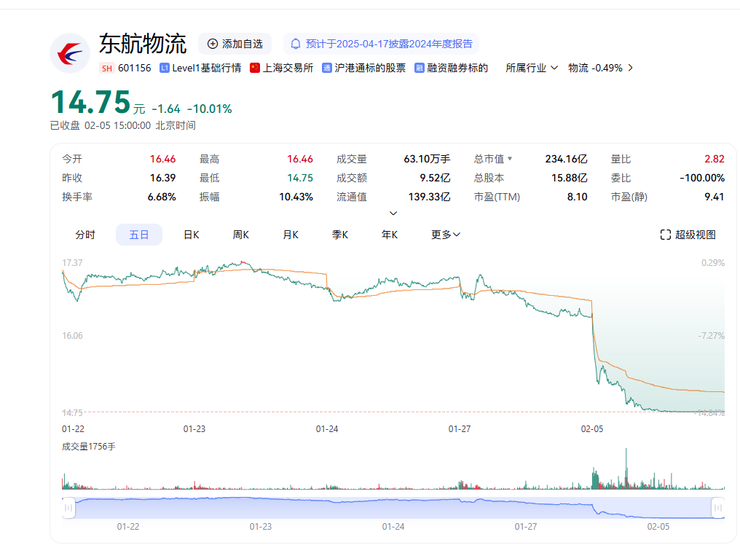Click the right handle of range slider

[718, 508]
